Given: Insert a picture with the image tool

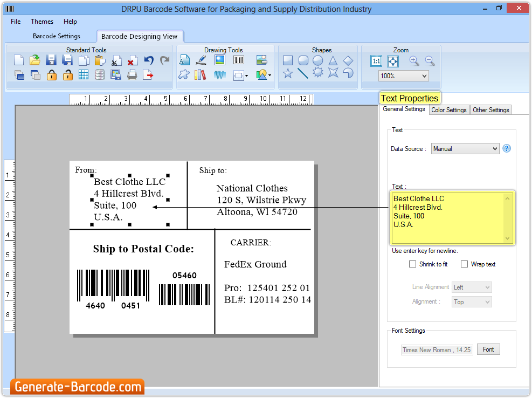Looking at the screenshot, I should point(220,60).
